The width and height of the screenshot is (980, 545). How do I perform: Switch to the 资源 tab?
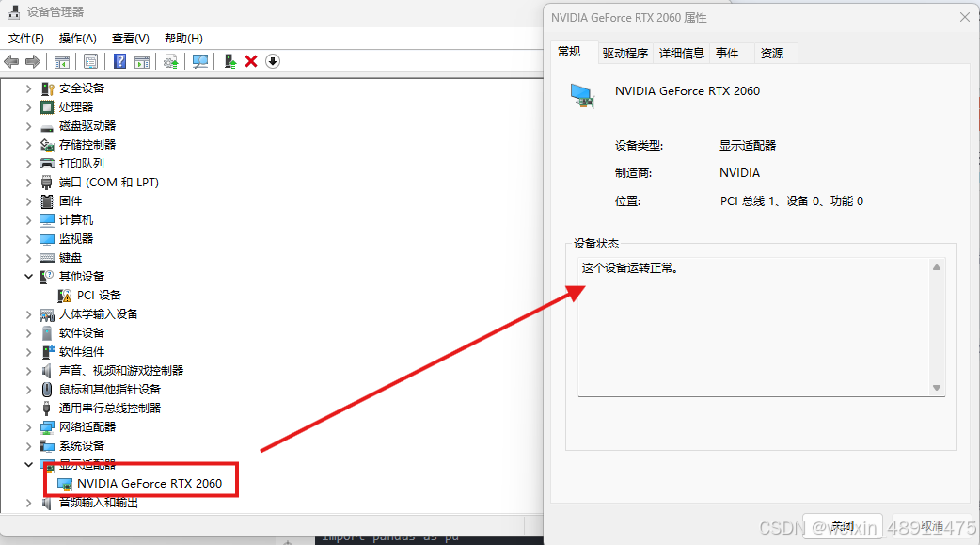coord(772,54)
